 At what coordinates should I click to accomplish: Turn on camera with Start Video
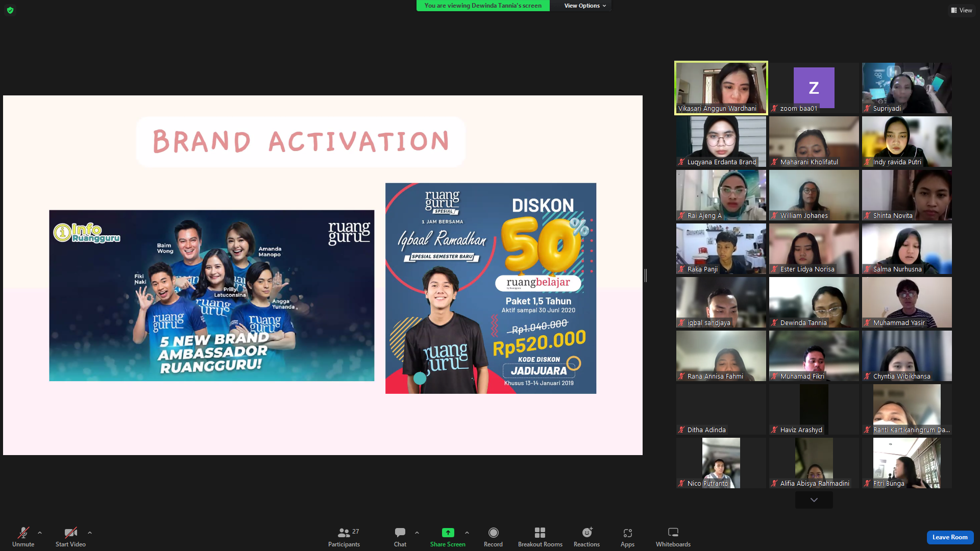click(x=70, y=537)
